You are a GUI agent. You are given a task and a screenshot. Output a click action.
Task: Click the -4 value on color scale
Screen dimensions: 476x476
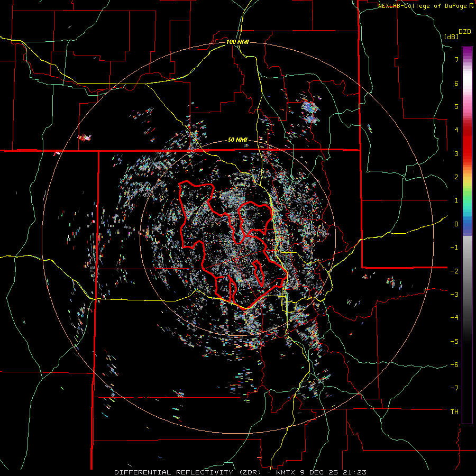pyautogui.click(x=454, y=318)
